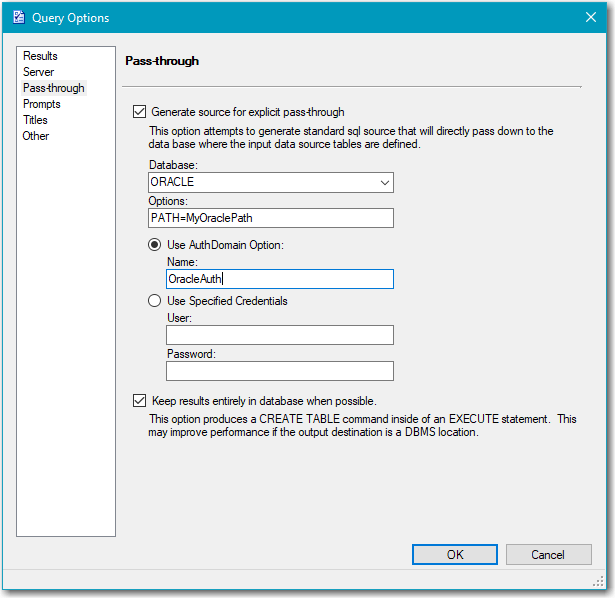Select Server in the category list

click(38, 72)
